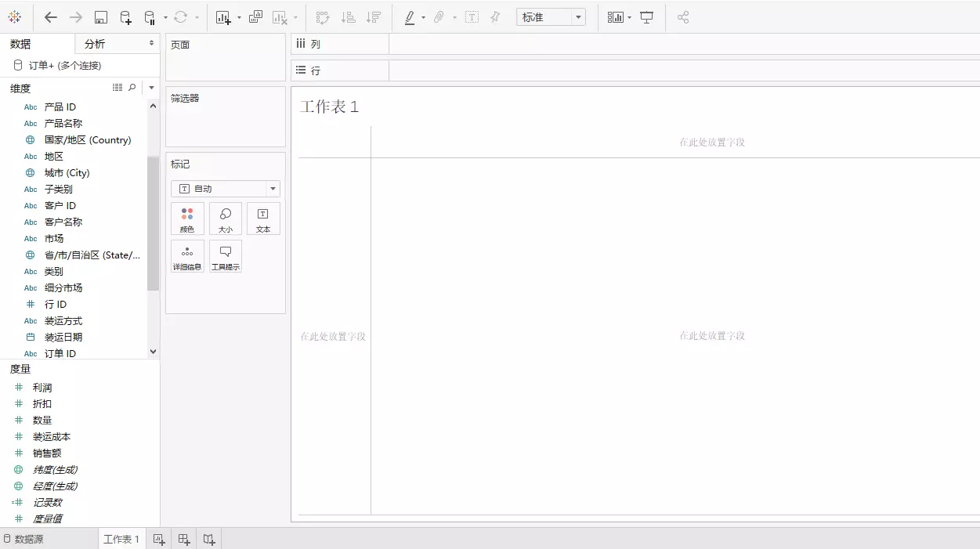Click the undo back arrow
The height and width of the screenshot is (549, 980).
click(51, 17)
